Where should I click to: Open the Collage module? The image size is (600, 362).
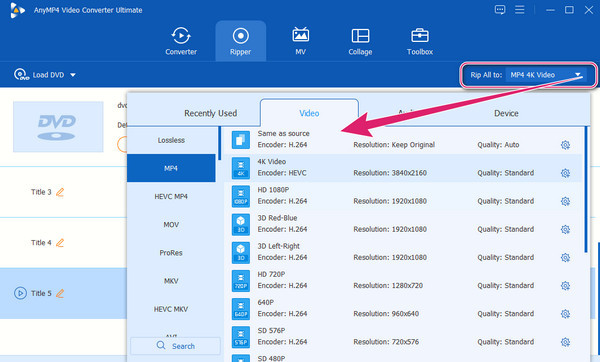[x=360, y=41]
